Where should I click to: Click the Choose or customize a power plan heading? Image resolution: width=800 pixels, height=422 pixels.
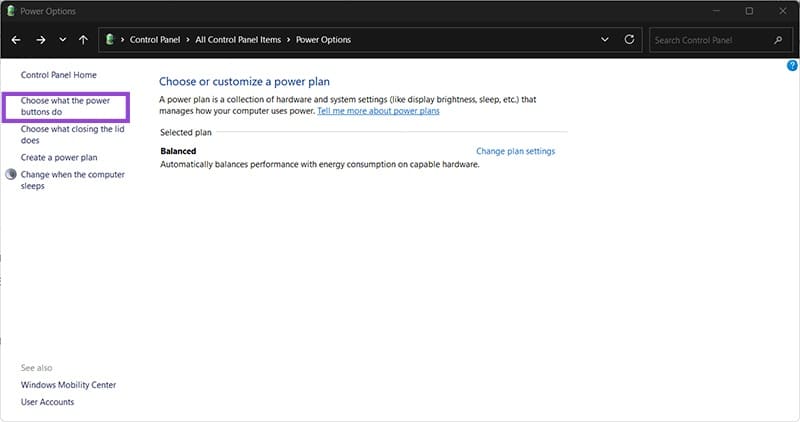[x=244, y=82]
